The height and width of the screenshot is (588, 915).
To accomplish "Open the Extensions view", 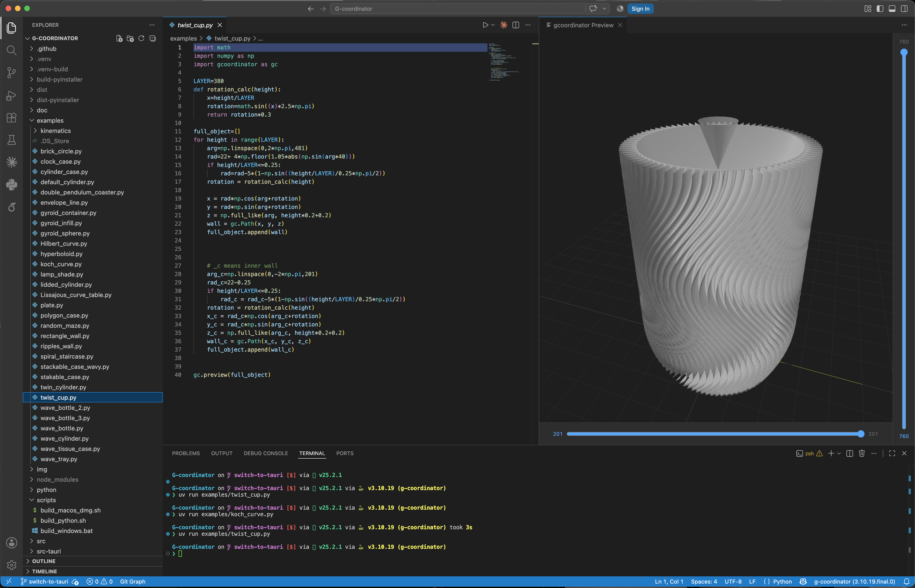I will pyautogui.click(x=11, y=117).
